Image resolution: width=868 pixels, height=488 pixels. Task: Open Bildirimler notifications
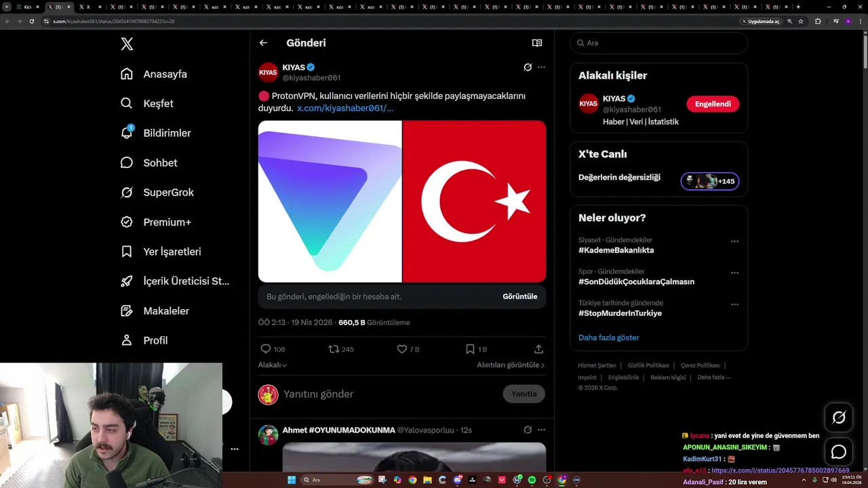156,133
